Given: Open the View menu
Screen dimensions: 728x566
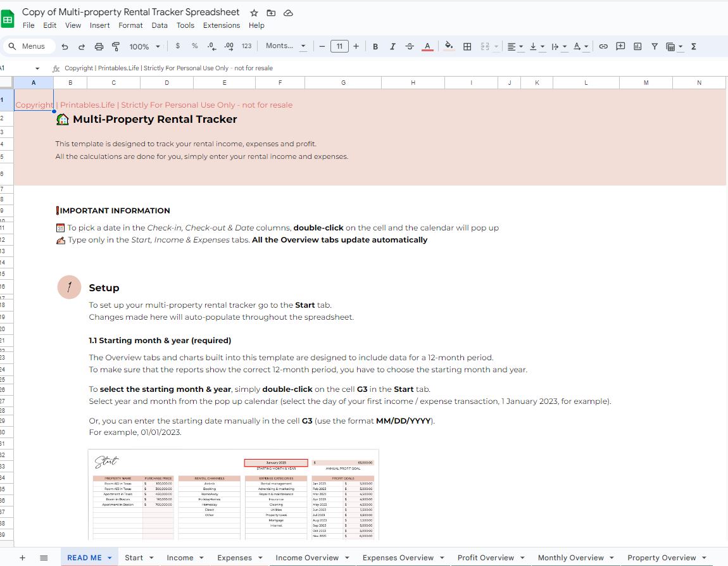Looking at the screenshot, I should click(x=73, y=25).
